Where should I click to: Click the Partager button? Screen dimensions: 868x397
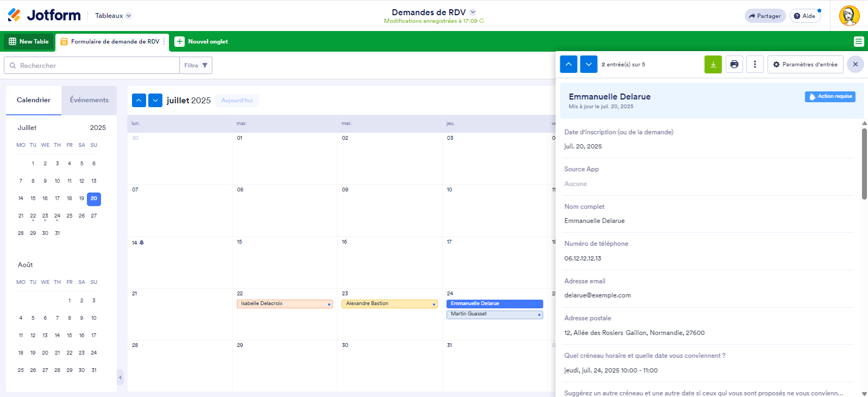(764, 16)
